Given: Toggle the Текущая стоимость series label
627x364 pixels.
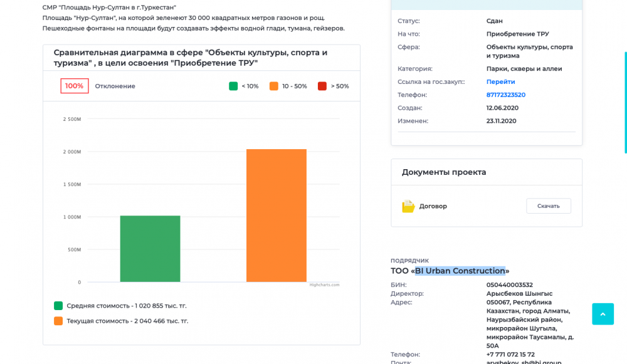Looking at the screenshot, I should (127, 321).
